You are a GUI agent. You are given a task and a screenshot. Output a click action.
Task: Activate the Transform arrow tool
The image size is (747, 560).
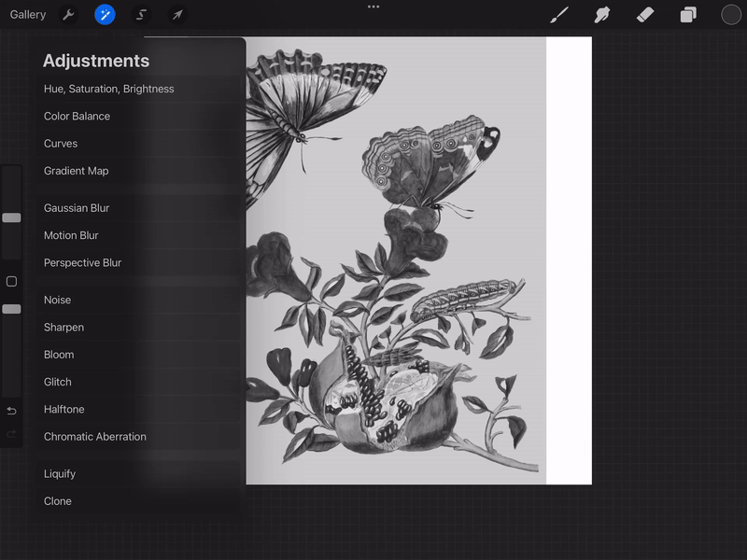coord(176,15)
